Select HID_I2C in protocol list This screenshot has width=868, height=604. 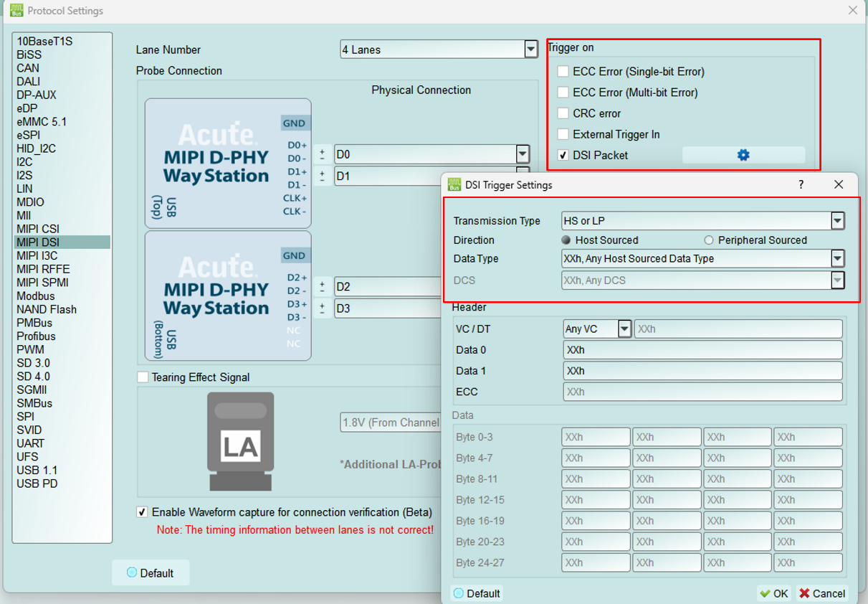pyautogui.click(x=36, y=148)
